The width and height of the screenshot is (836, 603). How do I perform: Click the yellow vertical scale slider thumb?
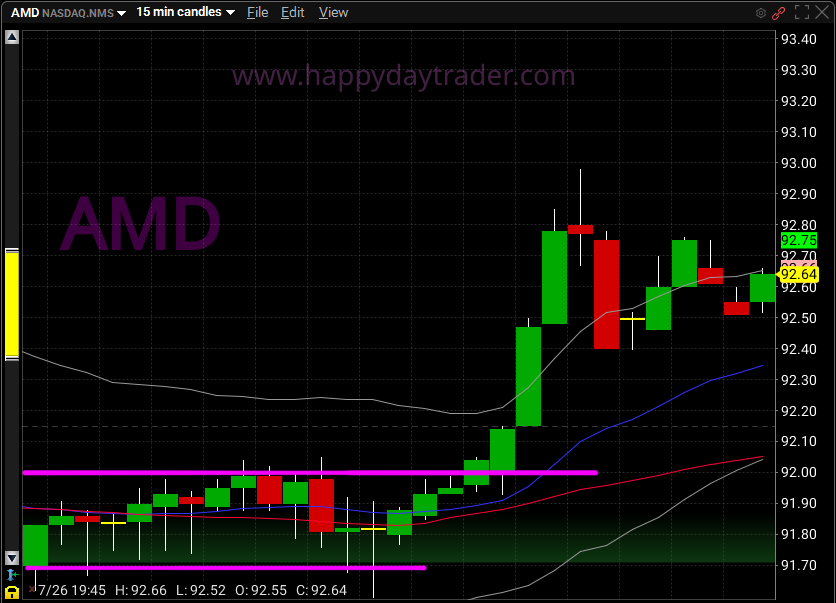click(12, 304)
